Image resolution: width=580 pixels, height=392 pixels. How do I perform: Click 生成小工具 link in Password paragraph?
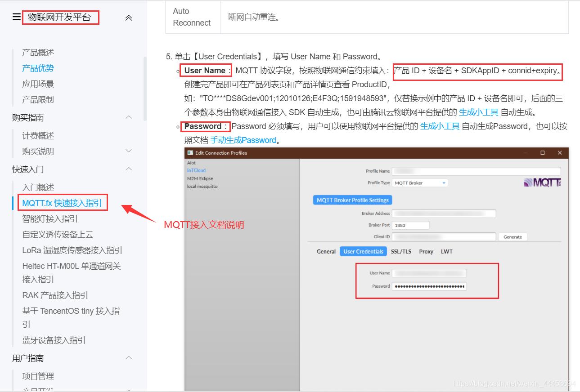440,126
